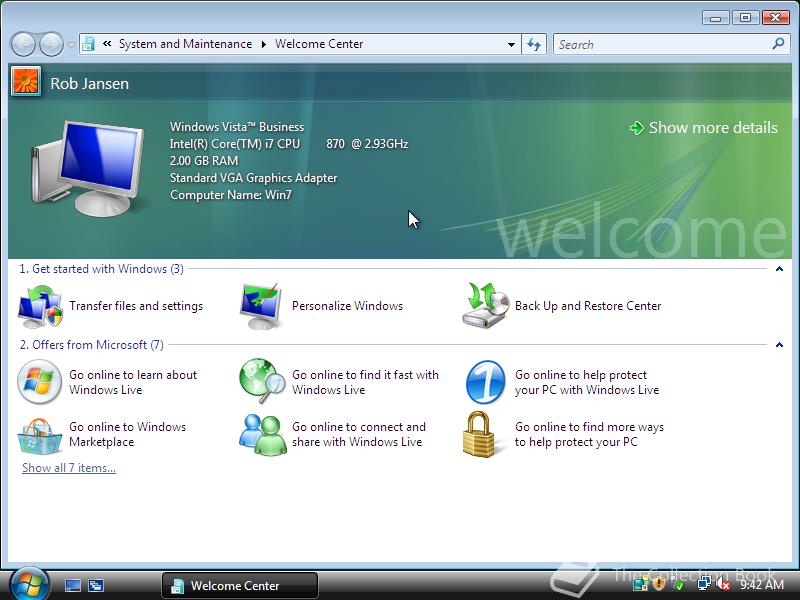Click Intel Core i7 CPU text line
The width and height of the screenshot is (800, 600).
pos(289,144)
